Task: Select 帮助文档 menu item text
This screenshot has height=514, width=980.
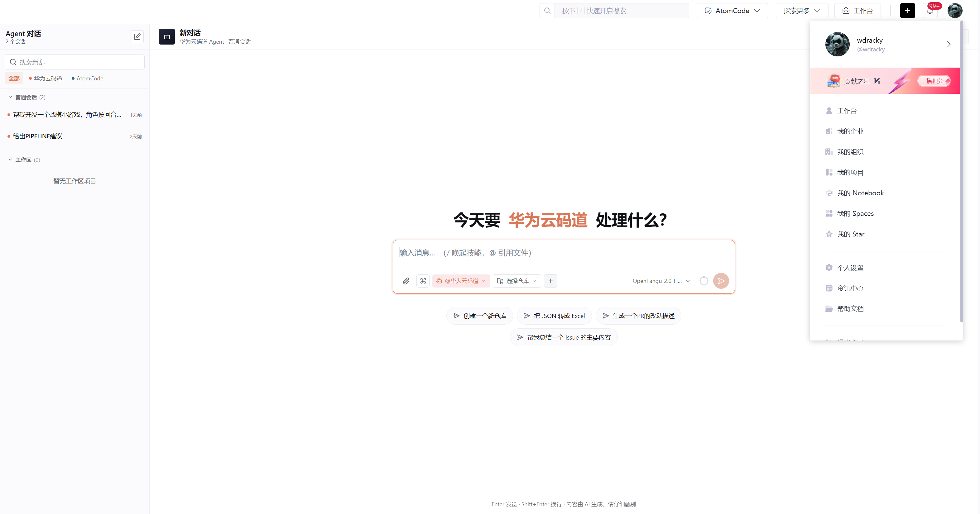Action: tap(850, 309)
